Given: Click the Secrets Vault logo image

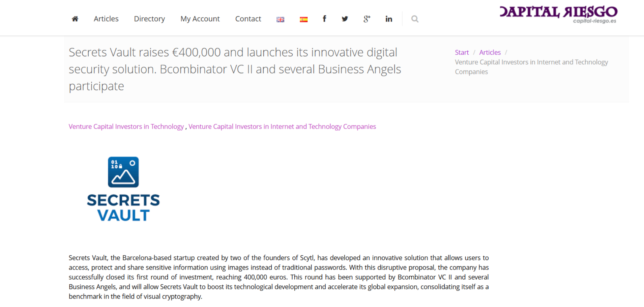Looking at the screenshot, I should pos(123,189).
